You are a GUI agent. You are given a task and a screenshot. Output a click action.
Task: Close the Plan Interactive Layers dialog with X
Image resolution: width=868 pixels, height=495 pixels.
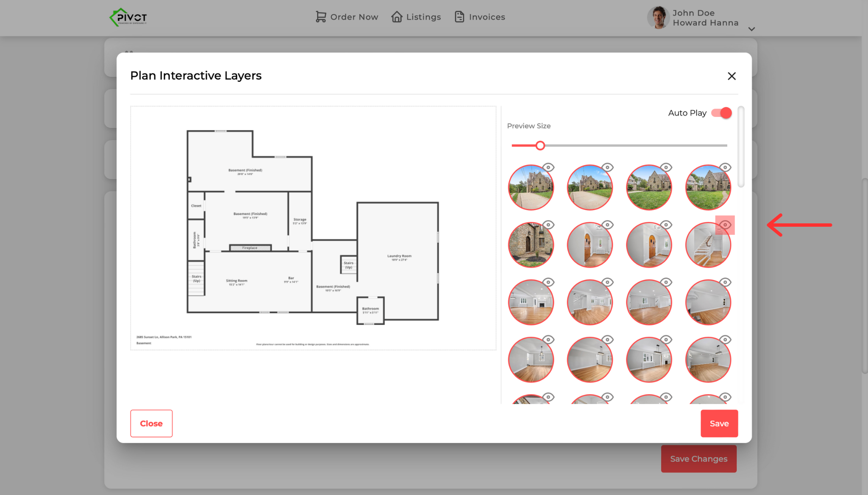coord(732,76)
